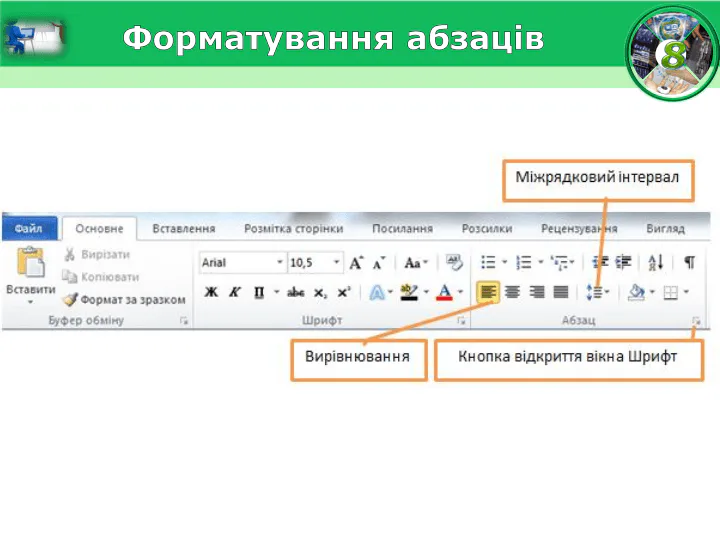Switch to the Вставлення tab
The width and height of the screenshot is (720, 540).
click(x=184, y=228)
